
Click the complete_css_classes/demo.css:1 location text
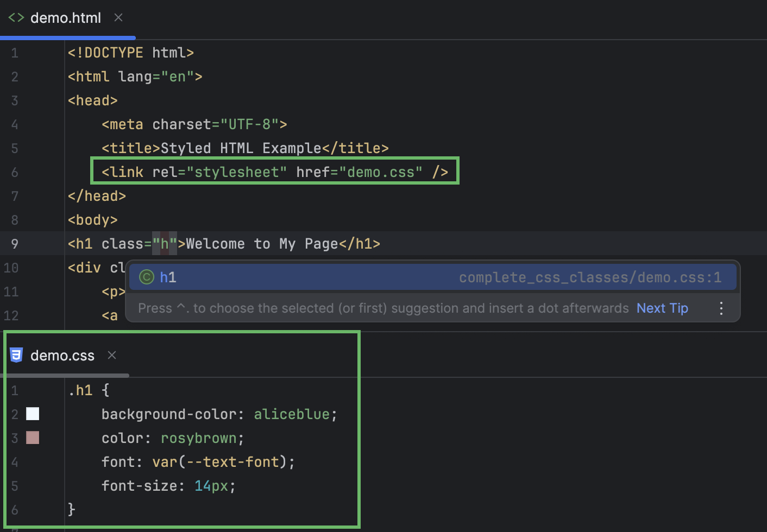tap(590, 277)
